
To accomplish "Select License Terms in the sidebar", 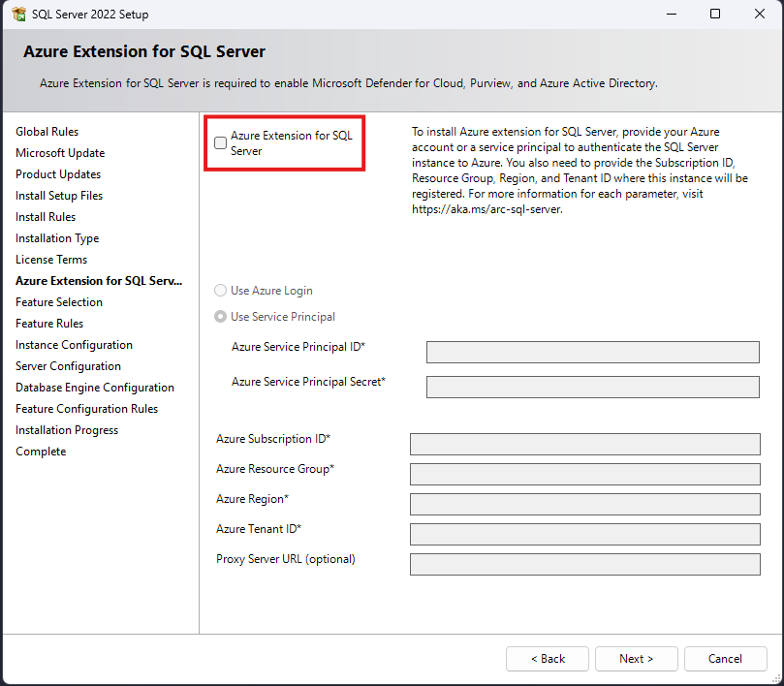I will [51, 260].
